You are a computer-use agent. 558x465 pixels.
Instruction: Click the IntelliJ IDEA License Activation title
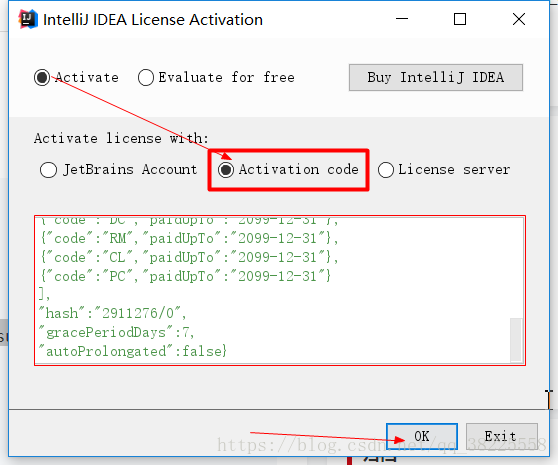[x=153, y=20]
